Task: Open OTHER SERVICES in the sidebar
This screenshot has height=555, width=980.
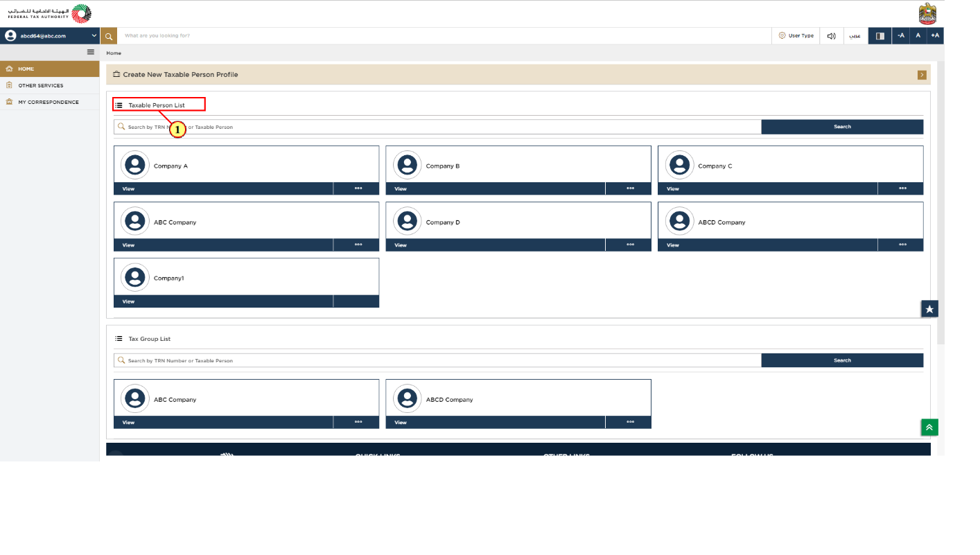Action: (50, 86)
